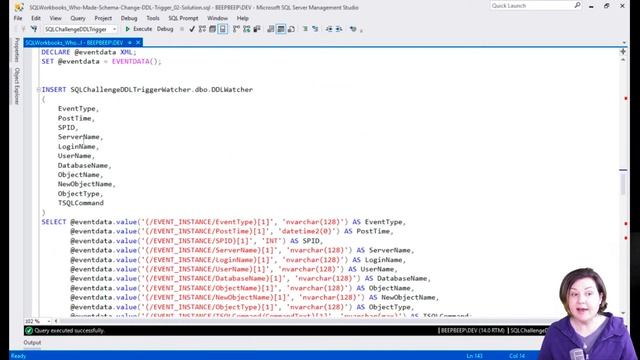Open the Edit menu
The height and width of the screenshot is (360, 640).
tap(36, 18)
